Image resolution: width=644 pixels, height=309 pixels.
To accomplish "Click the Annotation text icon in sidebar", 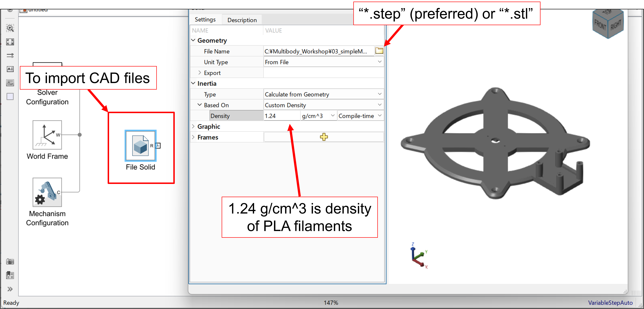I will tap(10, 69).
